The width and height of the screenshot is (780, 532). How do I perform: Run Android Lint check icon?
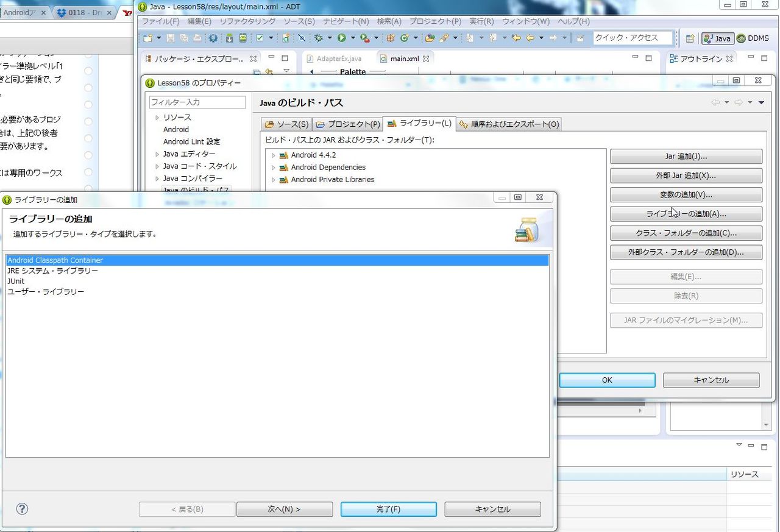pyautogui.click(x=260, y=38)
